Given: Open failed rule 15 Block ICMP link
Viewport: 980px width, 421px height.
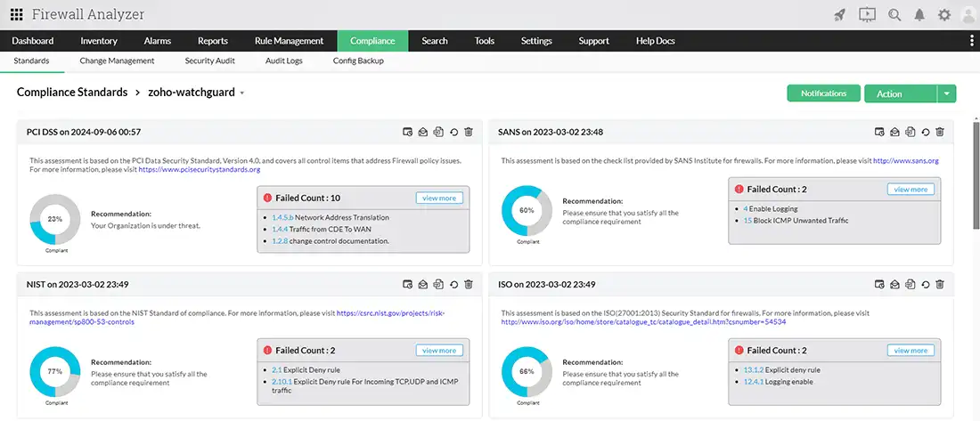Looking at the screenshot, I should coord(747,221).
